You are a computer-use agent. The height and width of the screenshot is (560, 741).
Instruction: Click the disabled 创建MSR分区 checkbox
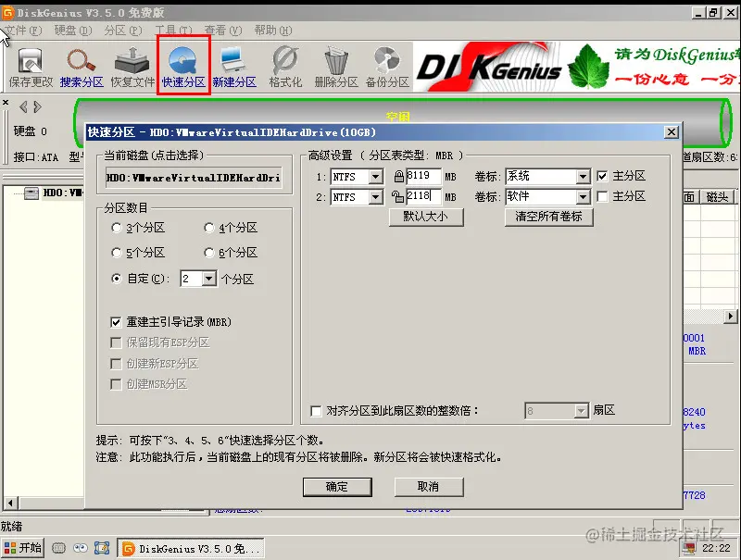tap(116, 384)
